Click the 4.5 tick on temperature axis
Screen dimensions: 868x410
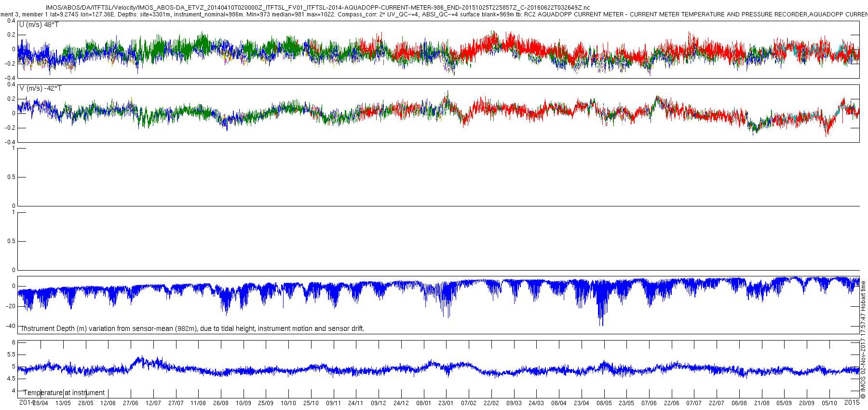coord(11,379)
